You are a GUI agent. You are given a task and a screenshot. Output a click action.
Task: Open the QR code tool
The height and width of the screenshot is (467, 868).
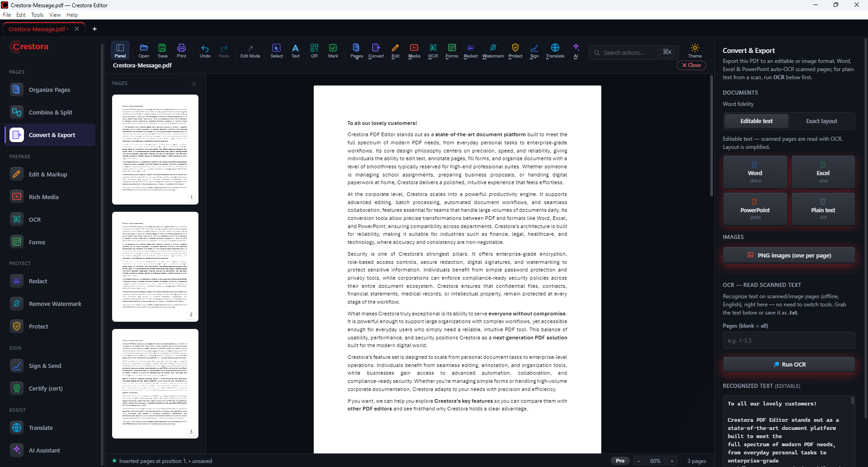click(x=314, y=51)
